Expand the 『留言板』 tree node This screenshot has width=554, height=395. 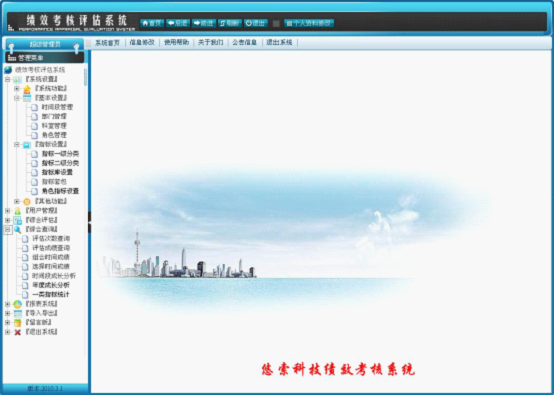point(7,323)
